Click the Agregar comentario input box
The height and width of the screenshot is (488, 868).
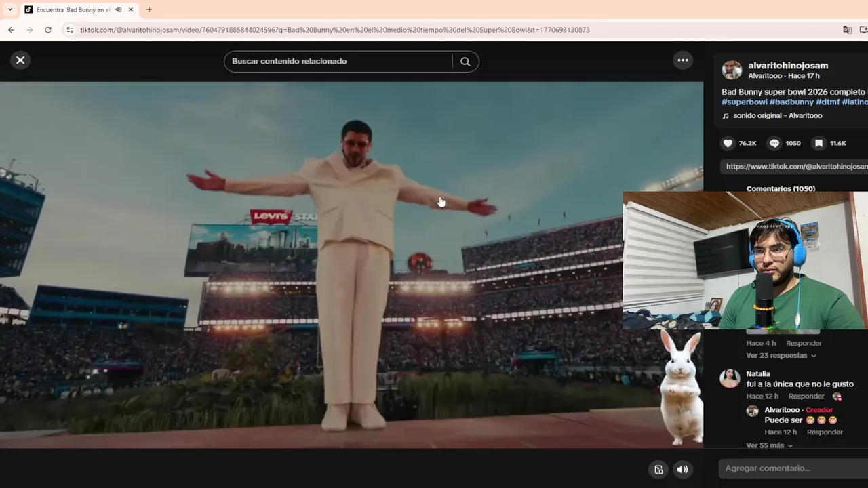pyautogui.click(x=793, y=468)
